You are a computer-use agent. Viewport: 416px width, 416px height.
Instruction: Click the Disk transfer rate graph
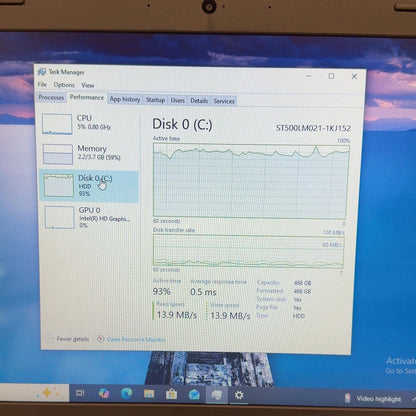248,251
